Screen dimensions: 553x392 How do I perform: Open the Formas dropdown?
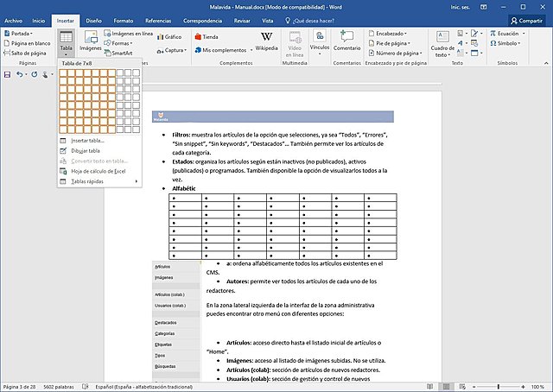tap(118, 43)
